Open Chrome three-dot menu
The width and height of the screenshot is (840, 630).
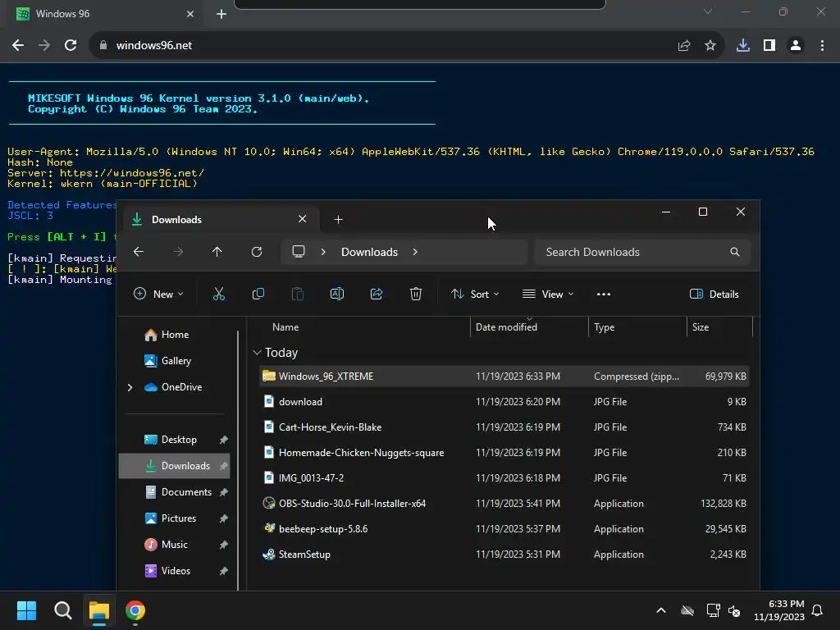coord(822,46)
